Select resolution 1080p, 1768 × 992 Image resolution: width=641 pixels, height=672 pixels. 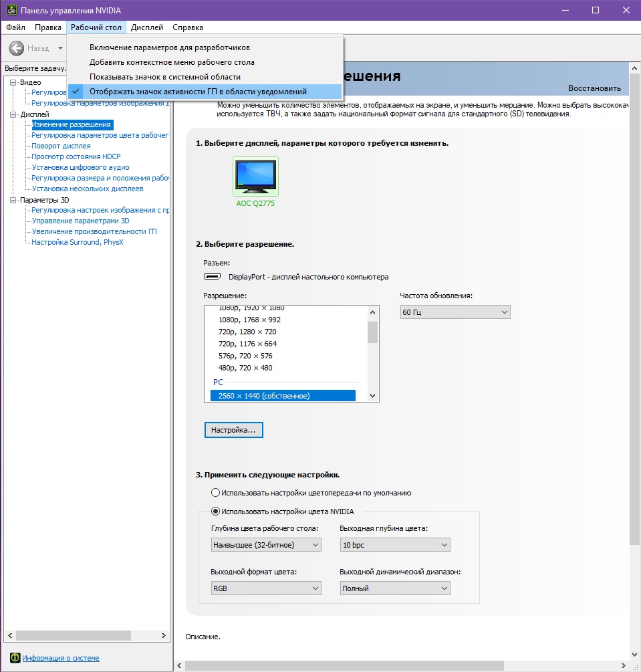249,320
